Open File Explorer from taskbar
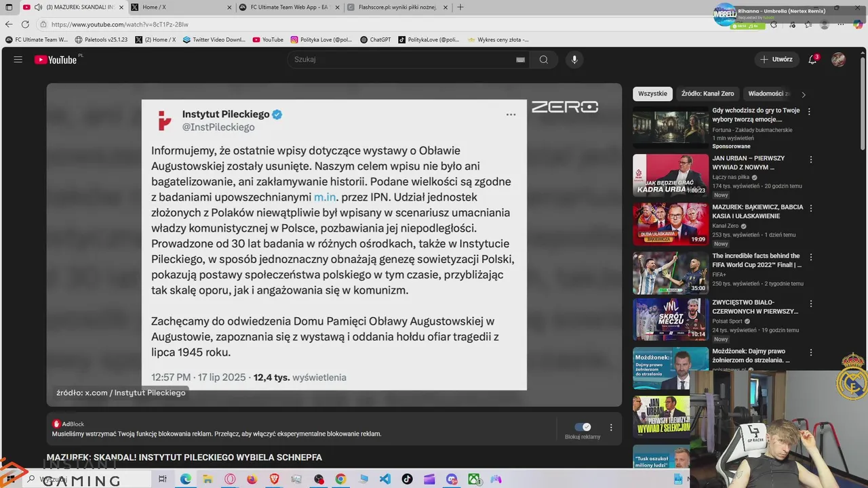The width and height of the screenshot is (868, 488). [x=208, y=479]
